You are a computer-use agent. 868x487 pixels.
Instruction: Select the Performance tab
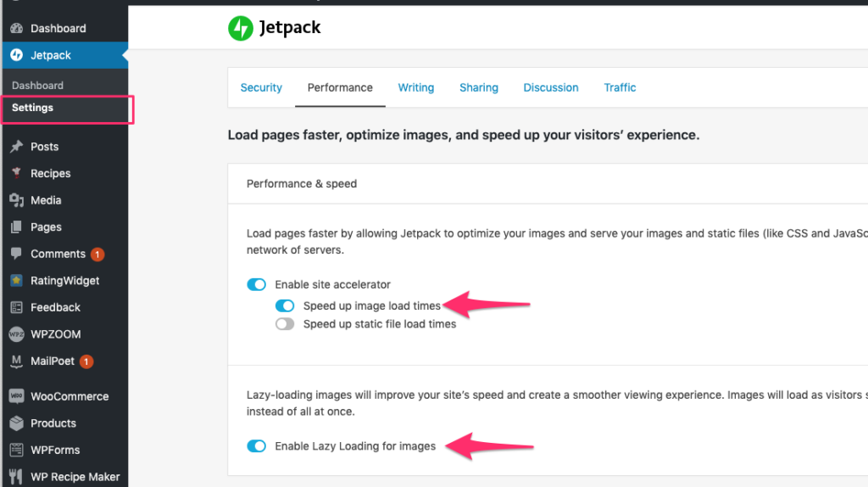tap(340, 87)
